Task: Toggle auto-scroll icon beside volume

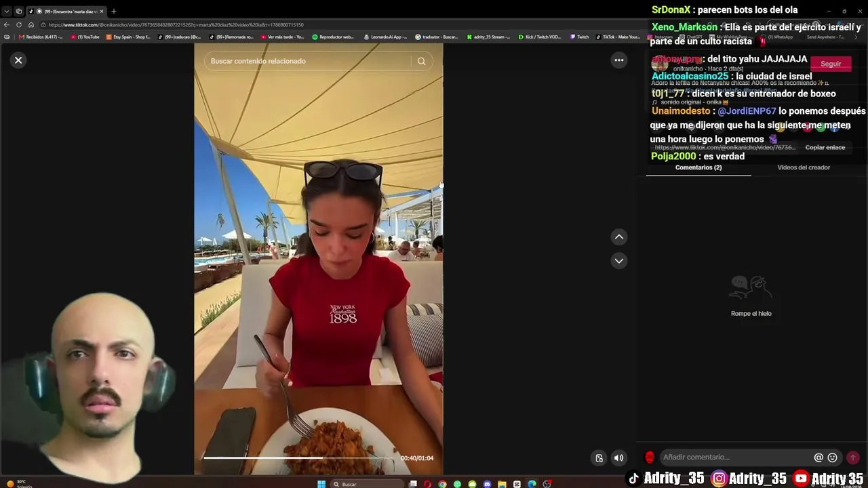Action: pos(599,458)
